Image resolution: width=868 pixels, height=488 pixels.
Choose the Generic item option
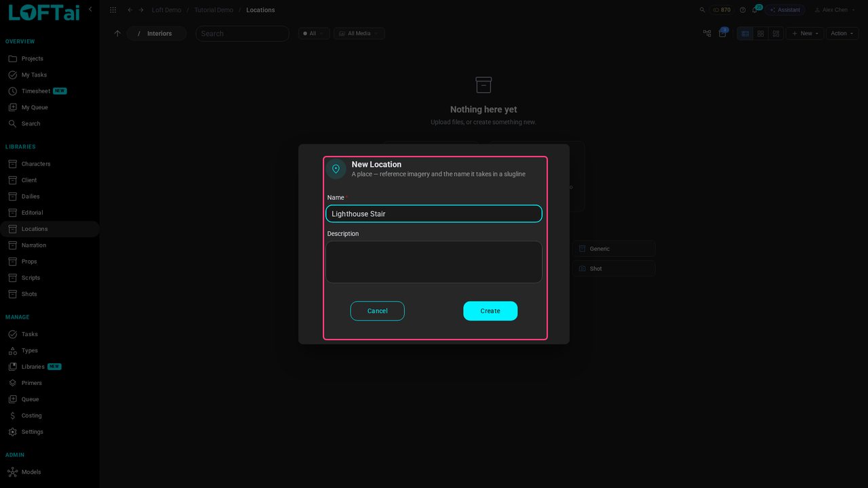coord(614,249)
